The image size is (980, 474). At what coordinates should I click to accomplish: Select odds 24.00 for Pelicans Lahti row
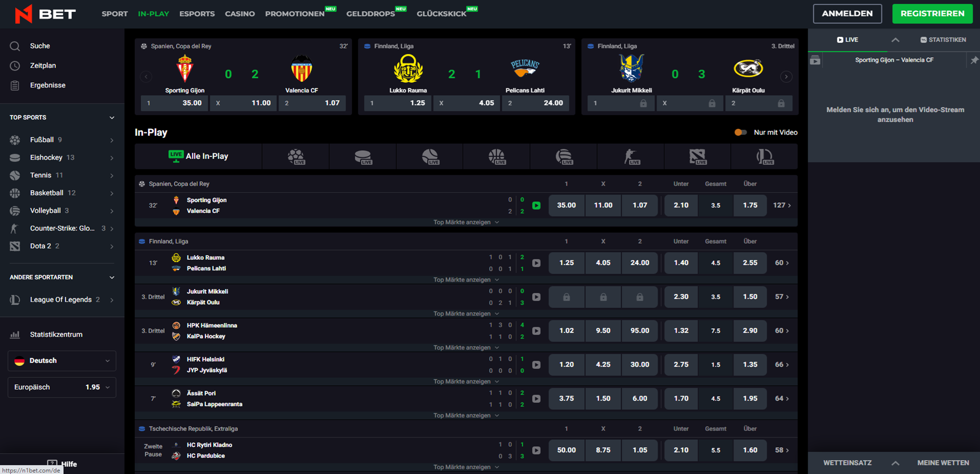(639, 263)
